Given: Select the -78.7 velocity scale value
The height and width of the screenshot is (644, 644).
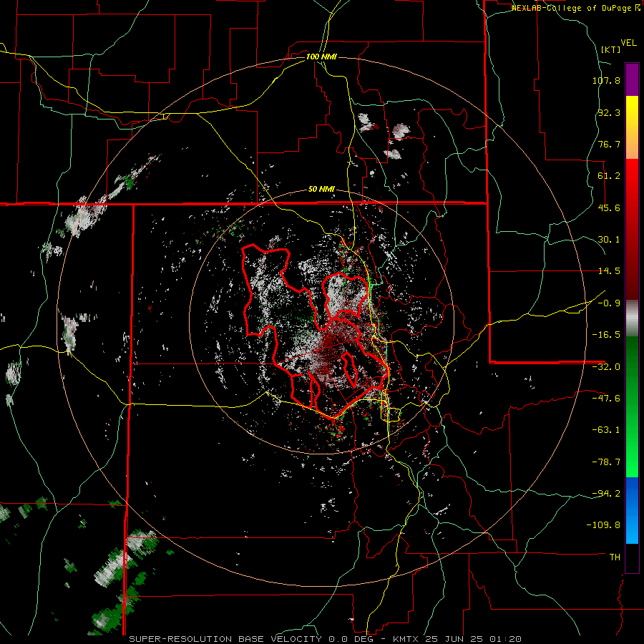Looking at the screenshot, I should (606, 462).
